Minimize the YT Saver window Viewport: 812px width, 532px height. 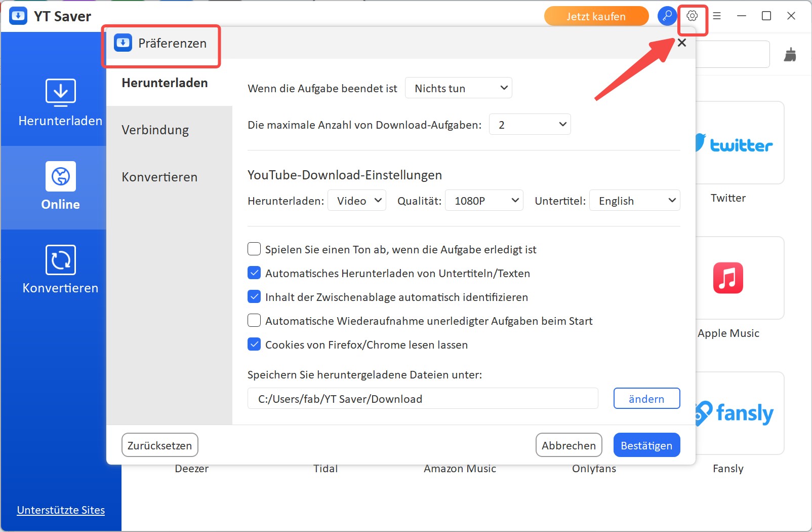click(x=742, y=16)
